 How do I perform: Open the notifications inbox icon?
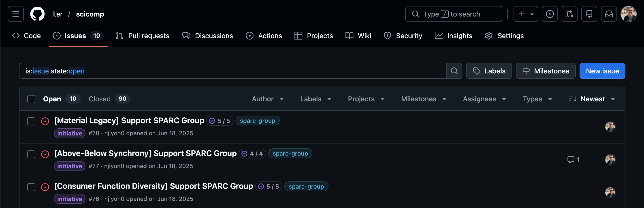tap(609, 14)
